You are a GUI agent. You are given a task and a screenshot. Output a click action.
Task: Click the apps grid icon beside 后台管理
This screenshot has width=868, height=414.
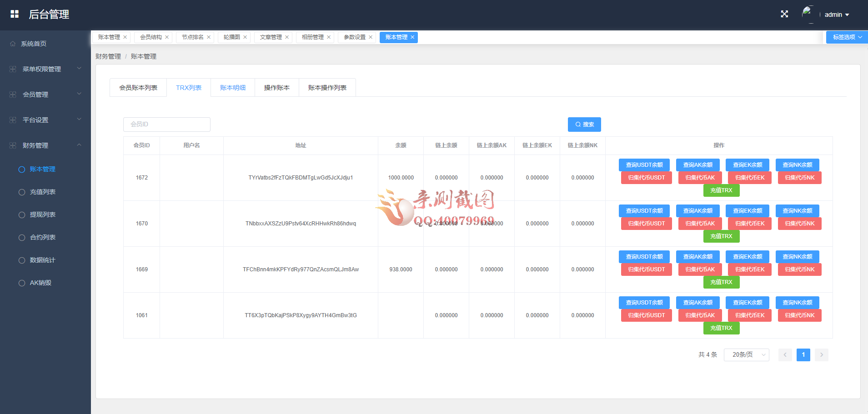[15, 14]
